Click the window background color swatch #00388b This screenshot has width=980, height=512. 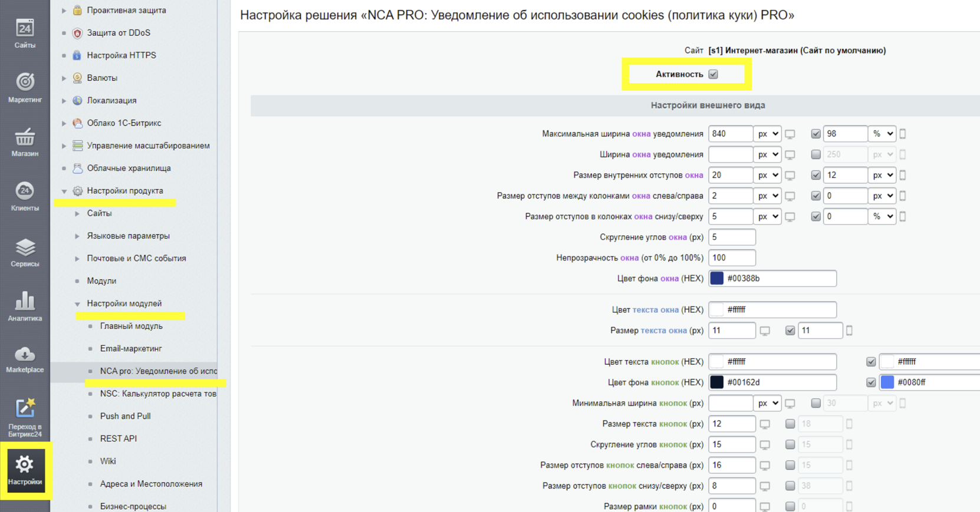(717, 278)
